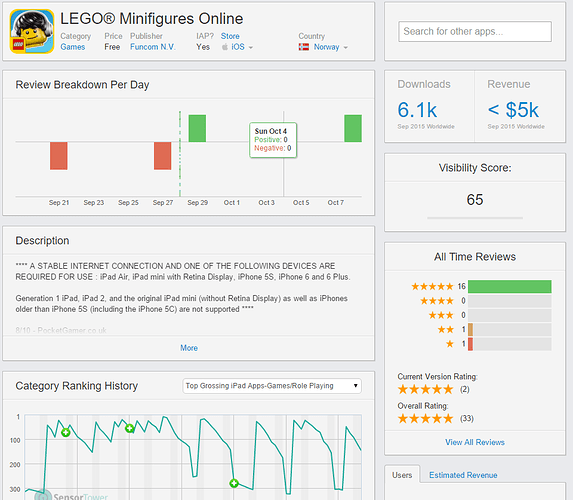Open the Funcom N.V. publisher link
The width and height of the screenshot is (573, 500).
pyautogui.click(x=153, y=47)
